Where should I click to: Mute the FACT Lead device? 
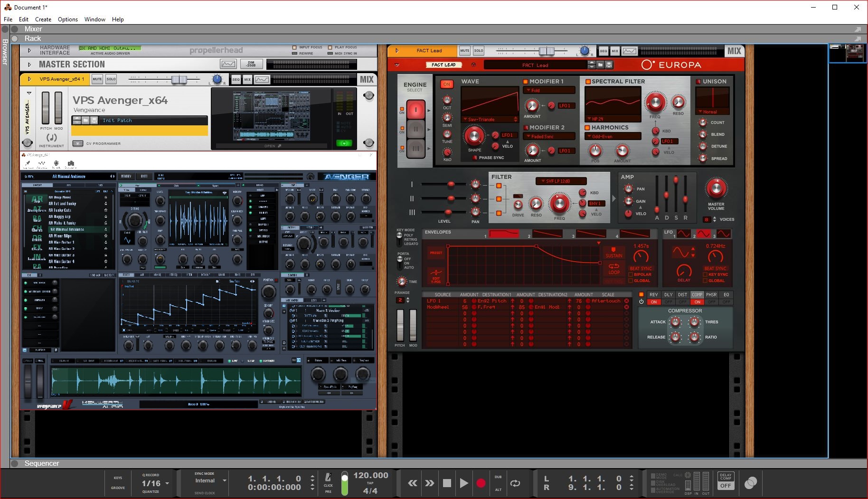coord(464,50)
